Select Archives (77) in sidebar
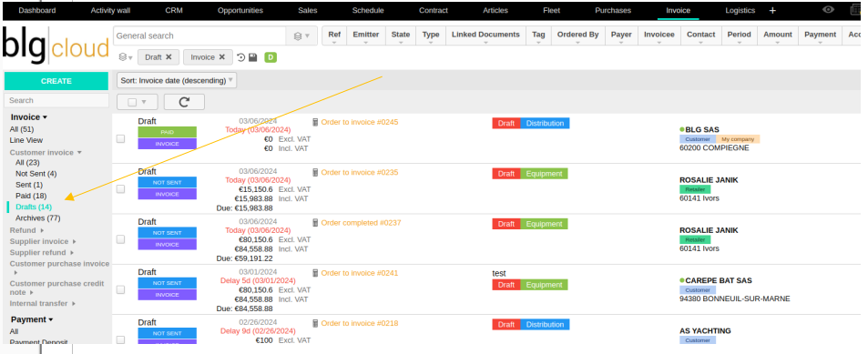The image size is (868, 354). click(37, 217)
